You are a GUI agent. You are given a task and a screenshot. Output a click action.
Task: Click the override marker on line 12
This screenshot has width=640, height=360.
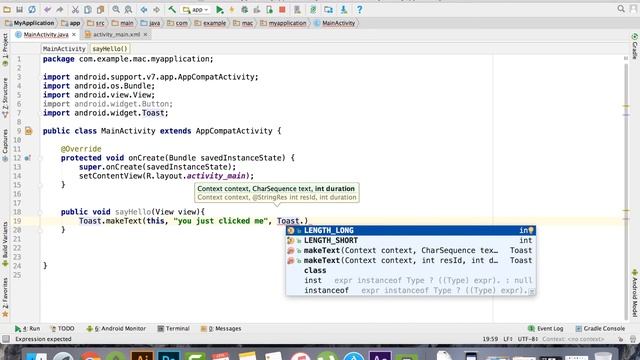coord(27,158)
